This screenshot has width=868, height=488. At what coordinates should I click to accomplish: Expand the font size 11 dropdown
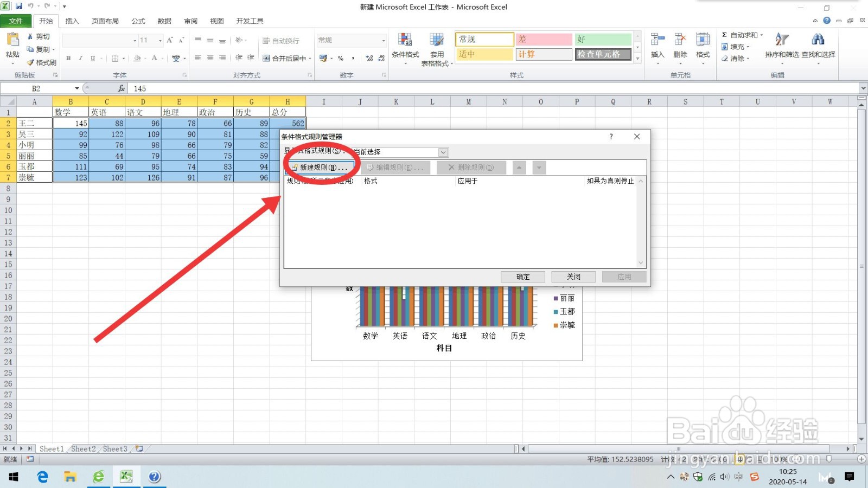160,41
